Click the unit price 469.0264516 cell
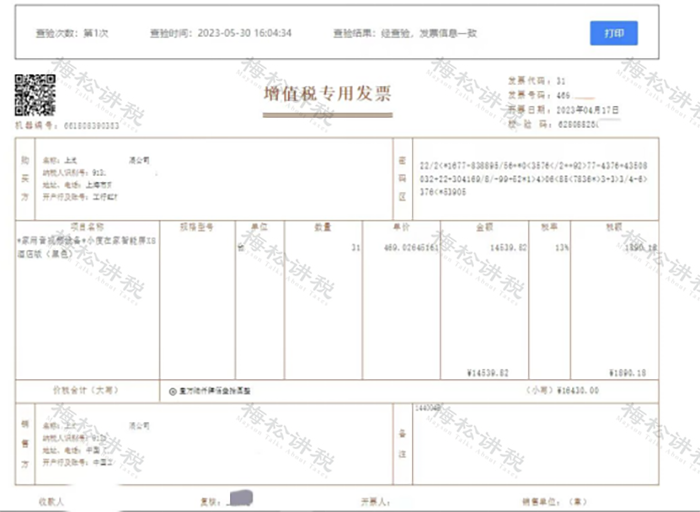The height and width of the screenshot is (512, 700). click(411, 248)
